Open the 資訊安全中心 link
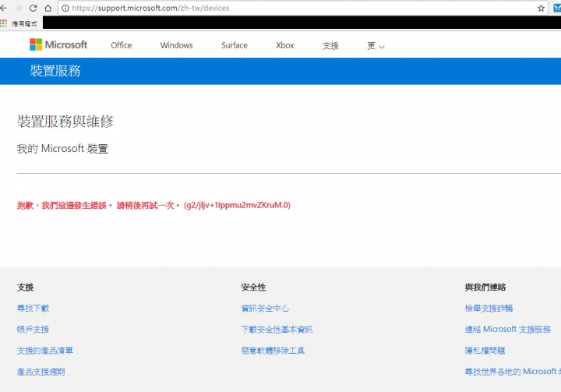Screen dimensions: 561x392 point(265,308)
